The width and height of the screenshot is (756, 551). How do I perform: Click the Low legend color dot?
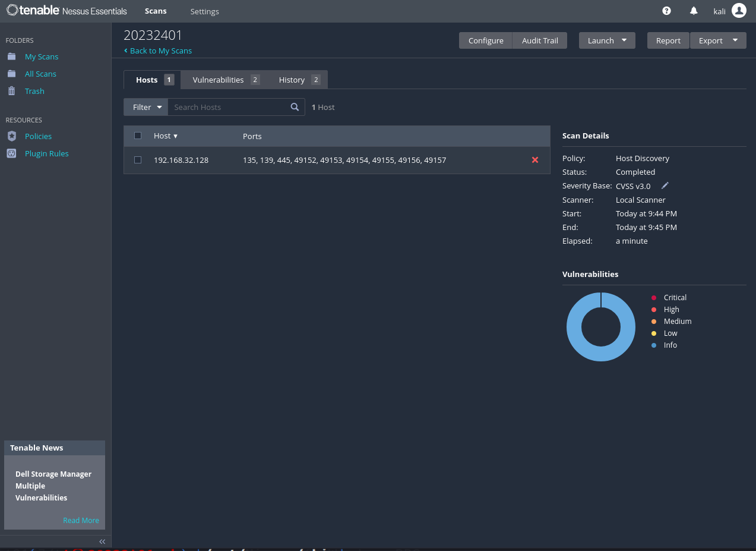(x=654, y=333)
